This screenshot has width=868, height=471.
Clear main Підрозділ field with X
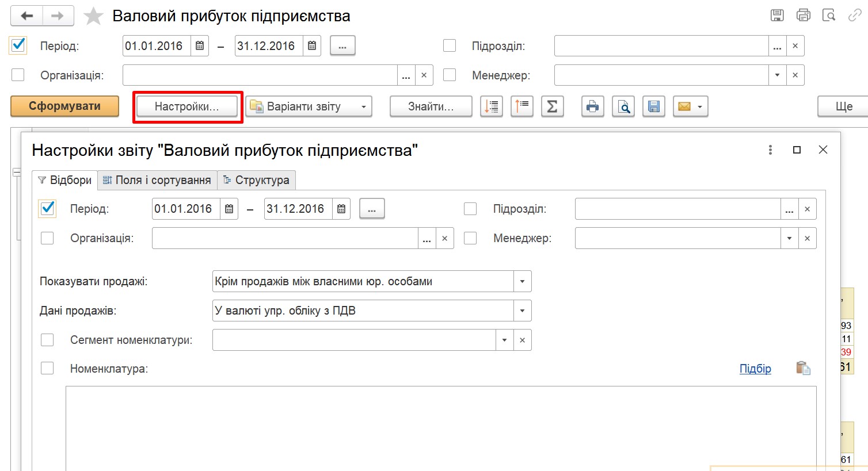tap(795, 46)
